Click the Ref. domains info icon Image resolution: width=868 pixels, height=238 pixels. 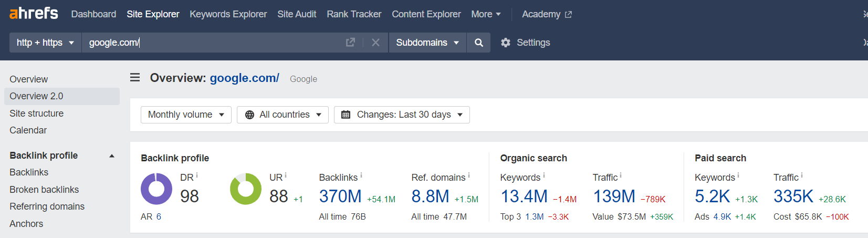coord(469,175)
